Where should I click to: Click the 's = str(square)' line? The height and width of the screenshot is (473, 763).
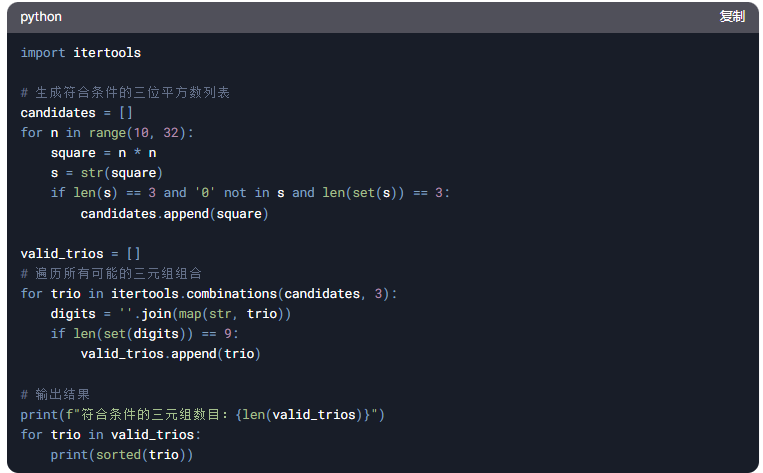click(x=107, y=173)
